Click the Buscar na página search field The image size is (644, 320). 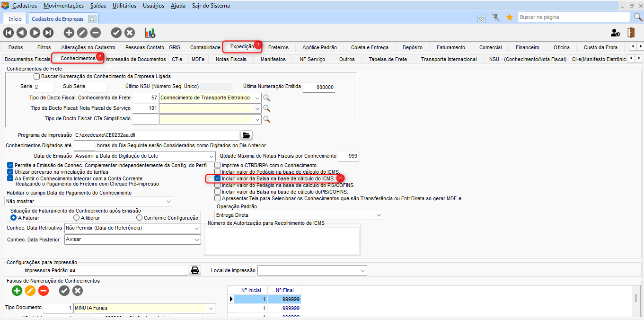574,17
